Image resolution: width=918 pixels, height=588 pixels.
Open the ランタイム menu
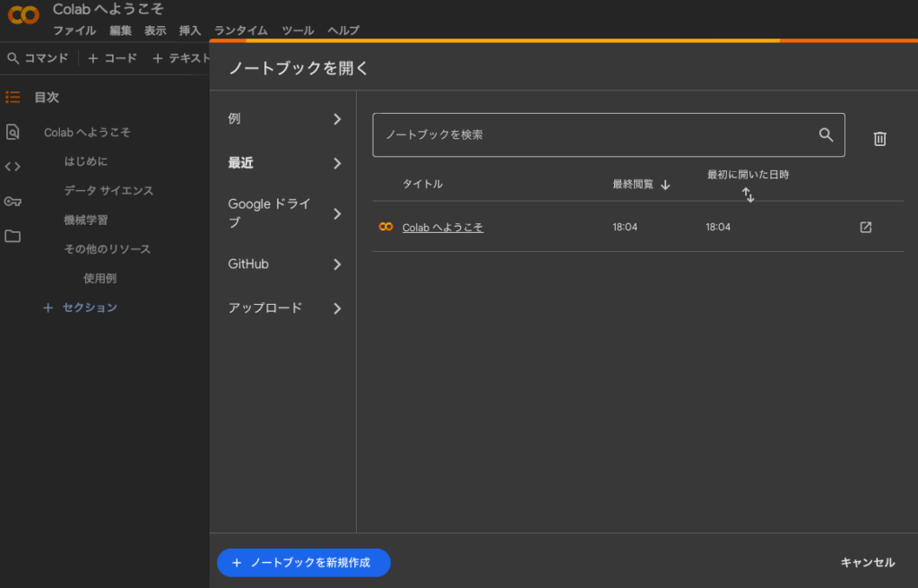tap(240, 30)
